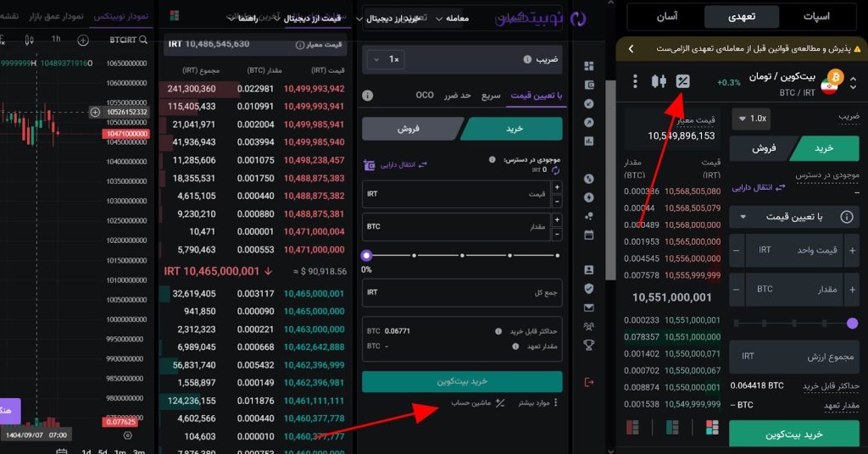Open the markets bar-chart icon in sidebar
Image resolution: width=868 pixels, height=454 pixels.
589,141
